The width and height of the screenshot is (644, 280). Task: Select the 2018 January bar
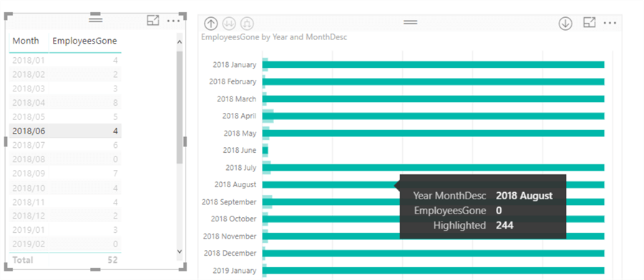point(434,64)
